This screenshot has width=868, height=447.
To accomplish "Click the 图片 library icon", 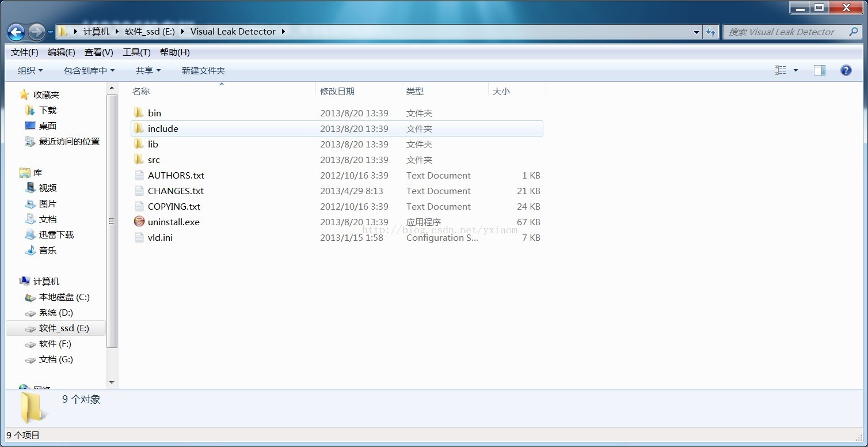I will pos(30,203).
